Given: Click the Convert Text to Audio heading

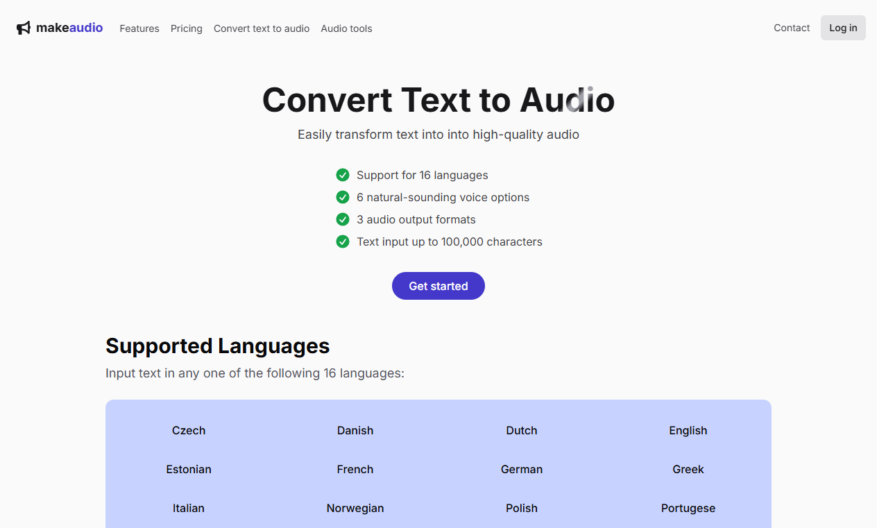Looking at the screenshot, I should tap(438, 100).
